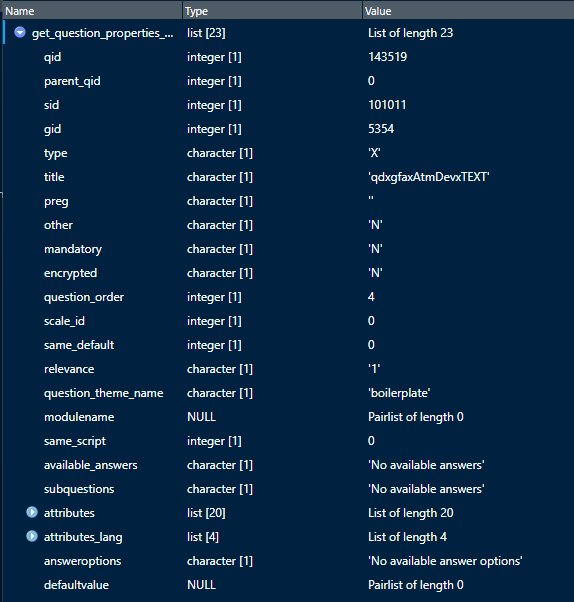Click the 'No available answer options' value

coord(445,561)
